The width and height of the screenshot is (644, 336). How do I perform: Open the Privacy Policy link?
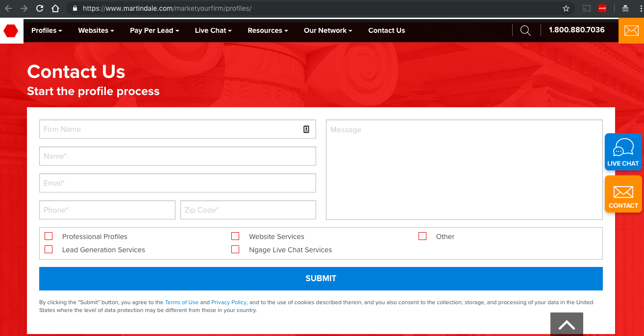[229, 302]
